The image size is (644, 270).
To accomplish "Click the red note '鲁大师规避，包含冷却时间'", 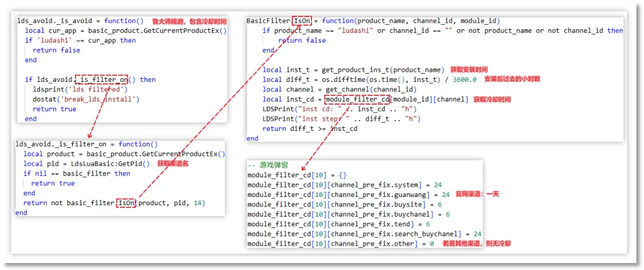I will pos(189,21).
